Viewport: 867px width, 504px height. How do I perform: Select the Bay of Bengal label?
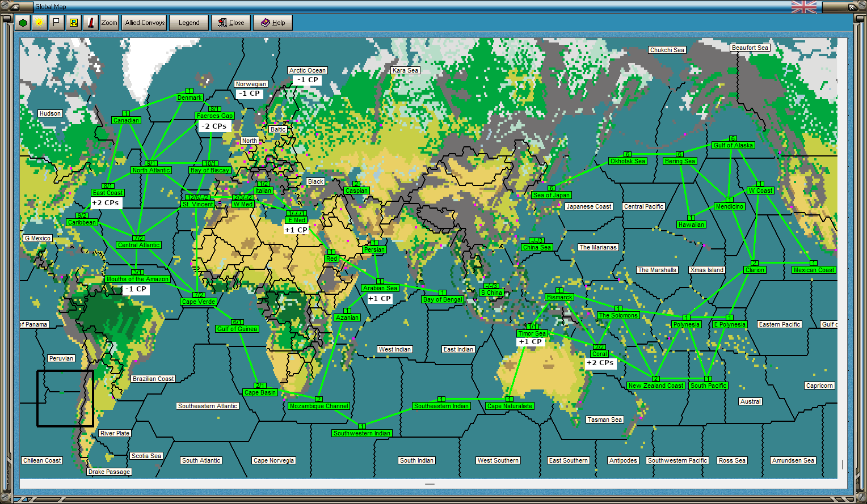tap(443, 299)
